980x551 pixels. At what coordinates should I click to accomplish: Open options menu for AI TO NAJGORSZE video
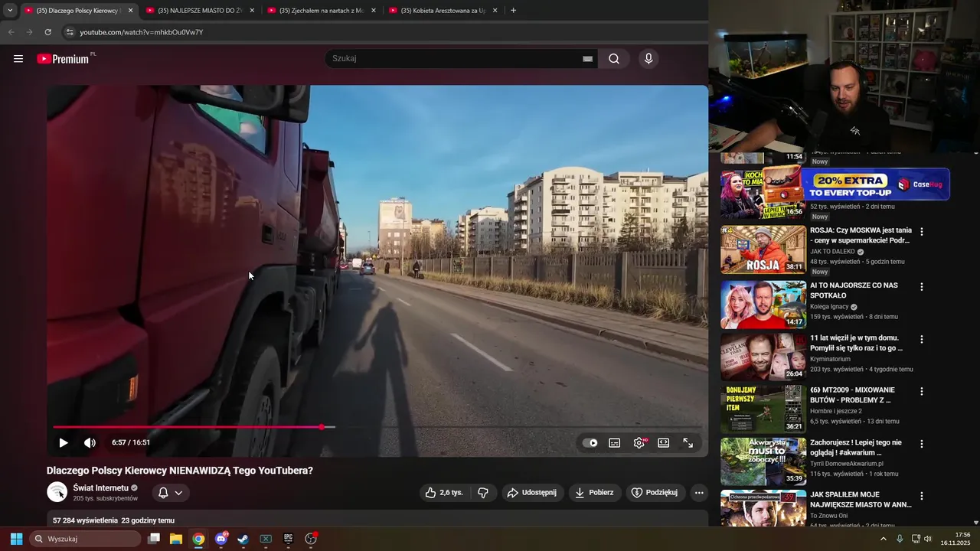pyautogui.click(x=922, y=287)
